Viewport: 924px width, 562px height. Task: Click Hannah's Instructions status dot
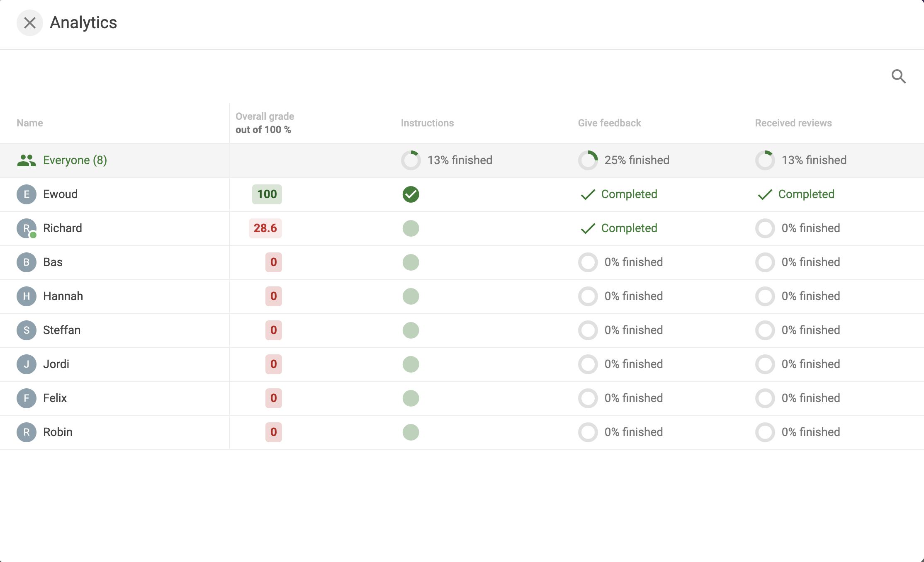(411, 296)
